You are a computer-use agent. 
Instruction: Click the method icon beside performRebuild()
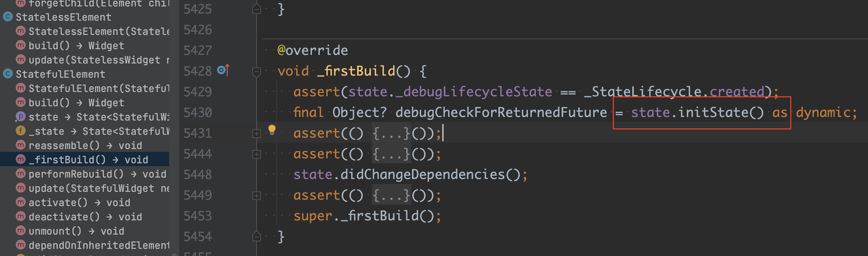[21, 174]
